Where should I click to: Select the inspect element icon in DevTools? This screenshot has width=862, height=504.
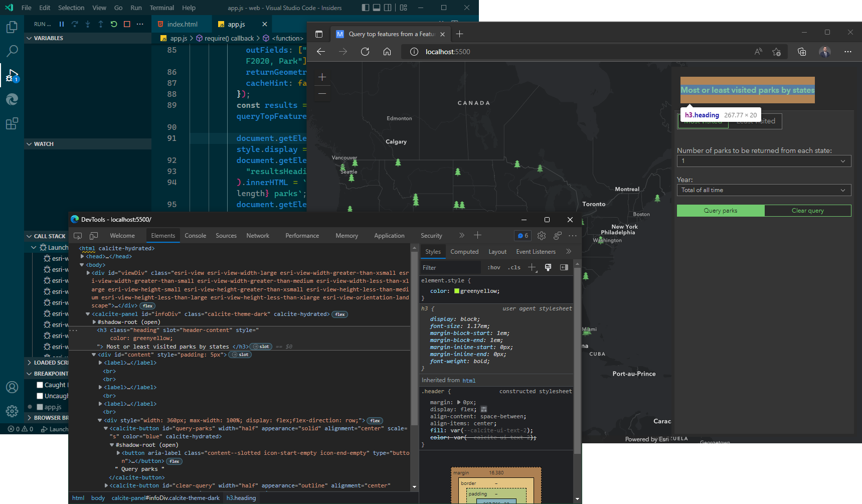(x=77, y=235)
